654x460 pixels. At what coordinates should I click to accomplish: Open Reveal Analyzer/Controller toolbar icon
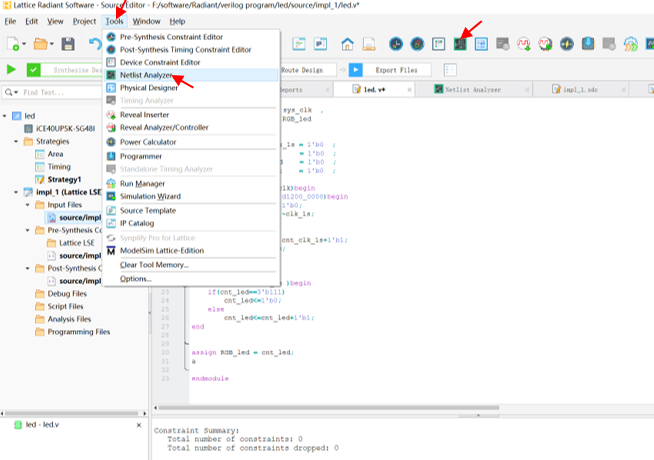(x=545, y=44)
